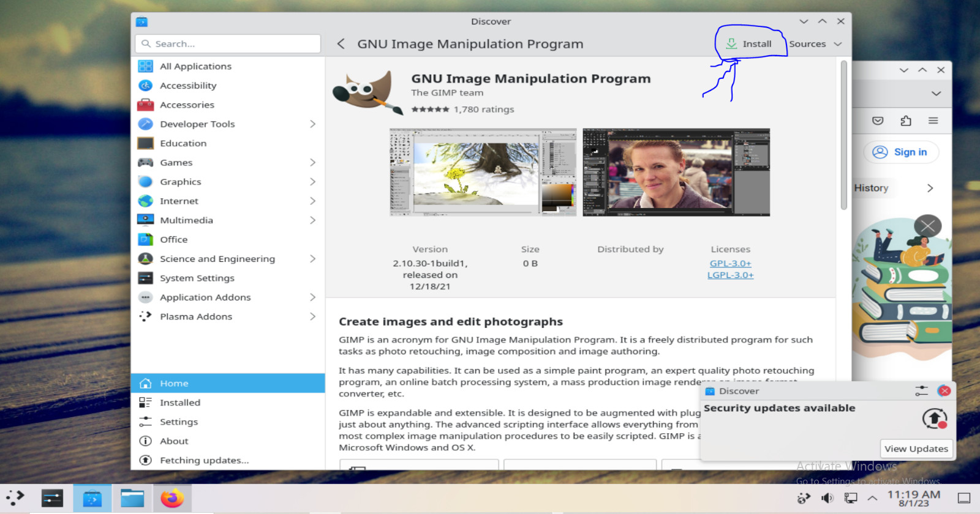Open the About page
The height and width of the screenshot is (514, 980).
click(x=228, y=441)
